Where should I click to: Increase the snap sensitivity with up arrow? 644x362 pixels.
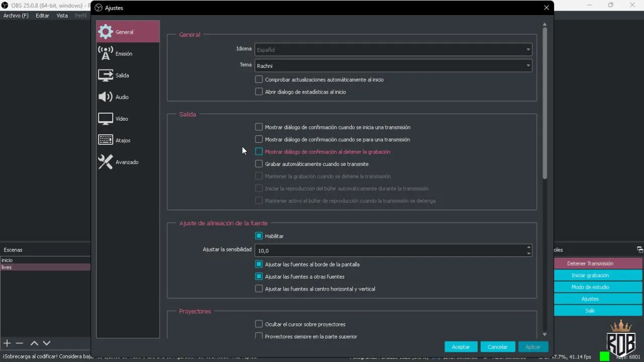[x=528, y=247]
